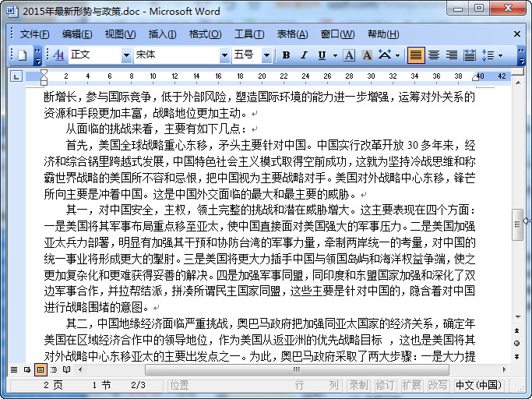Open Select Browse Object button
Viewport: 532px width, 399px height.
[x=516, y=343]
